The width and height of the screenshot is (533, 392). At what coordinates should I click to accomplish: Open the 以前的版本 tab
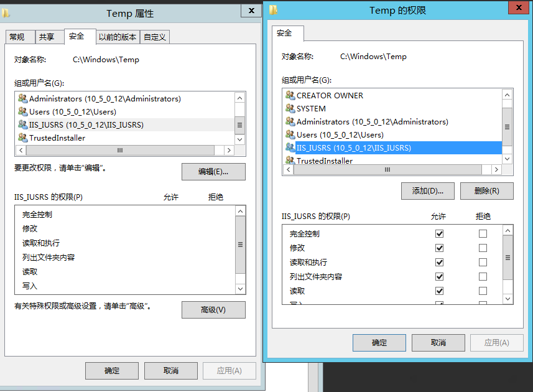point(118,37)
